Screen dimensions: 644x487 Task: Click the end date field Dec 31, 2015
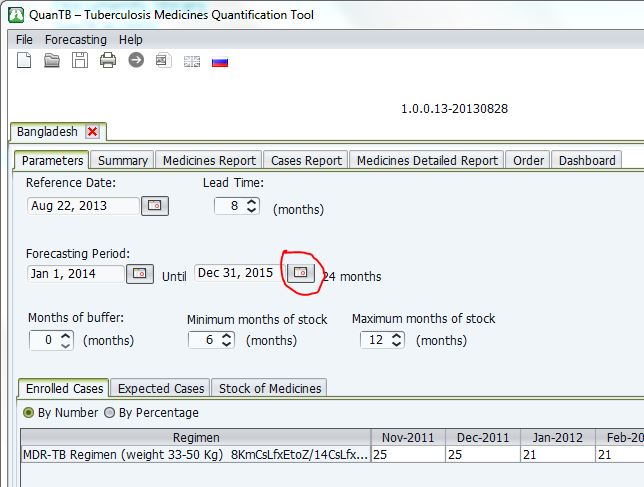click(239, 273)
